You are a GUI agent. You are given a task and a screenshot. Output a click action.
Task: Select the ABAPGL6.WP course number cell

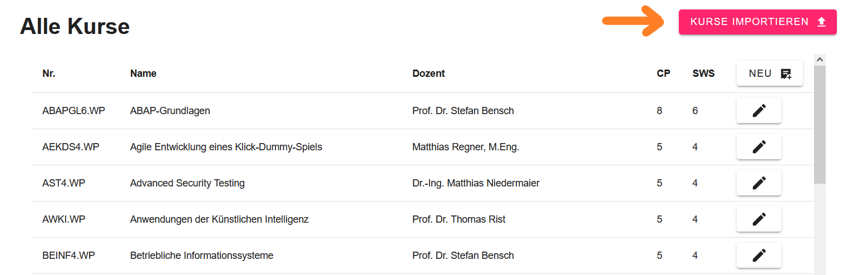pyautogui.click(x=73, y=111)
